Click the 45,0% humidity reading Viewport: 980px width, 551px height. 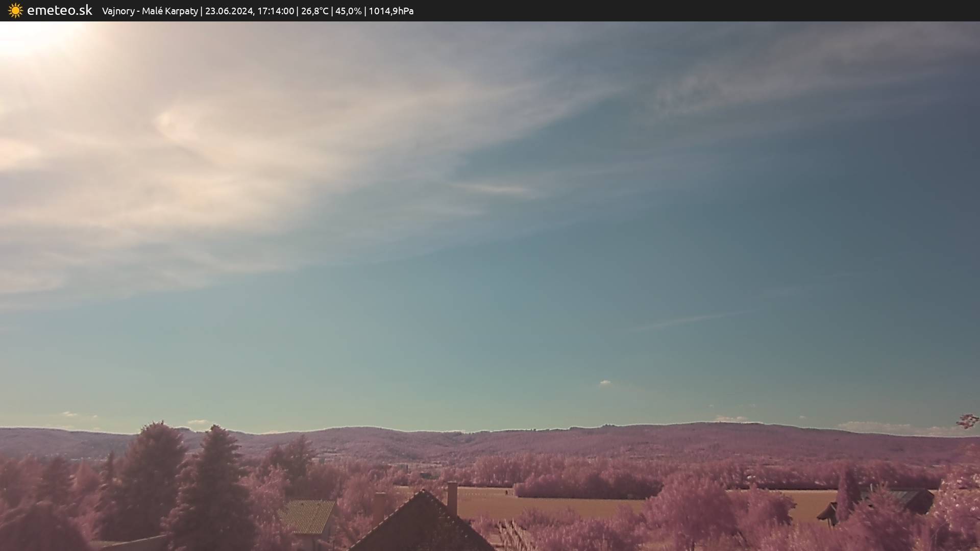[348, 11]
